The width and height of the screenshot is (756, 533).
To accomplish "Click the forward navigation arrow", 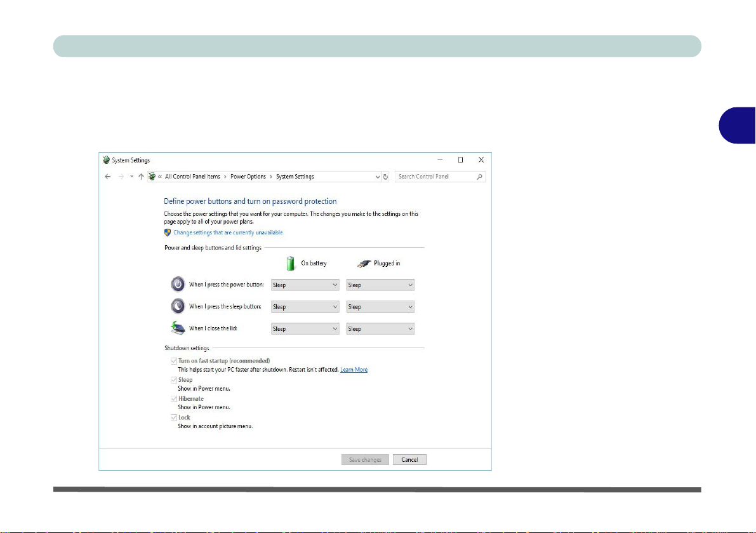I will (121, 177).
